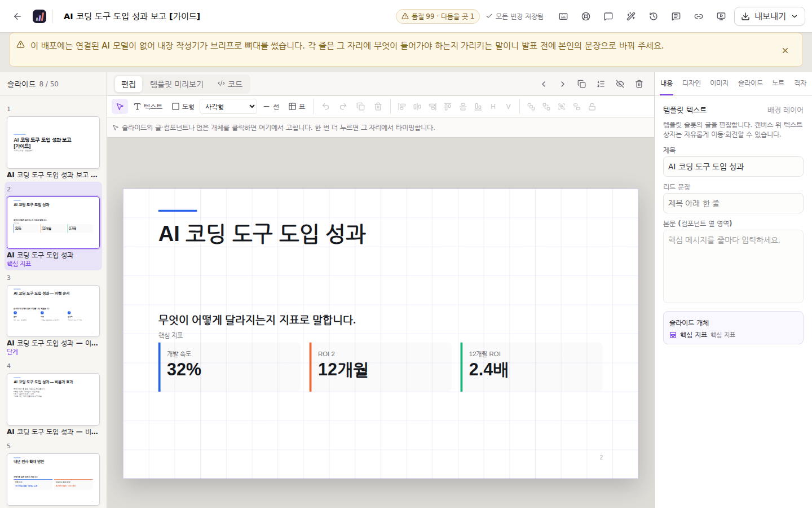
Task: Click the lock object icon
Action: (x=592, y=107)
